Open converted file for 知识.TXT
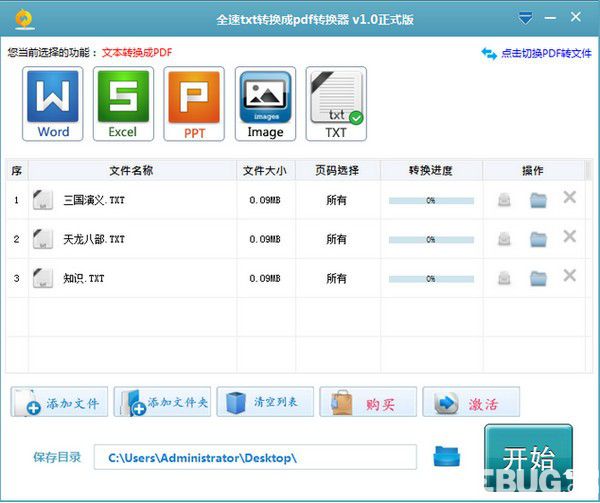Image resolution: width=600 pixels, height=503 pixels. [504, 278]
